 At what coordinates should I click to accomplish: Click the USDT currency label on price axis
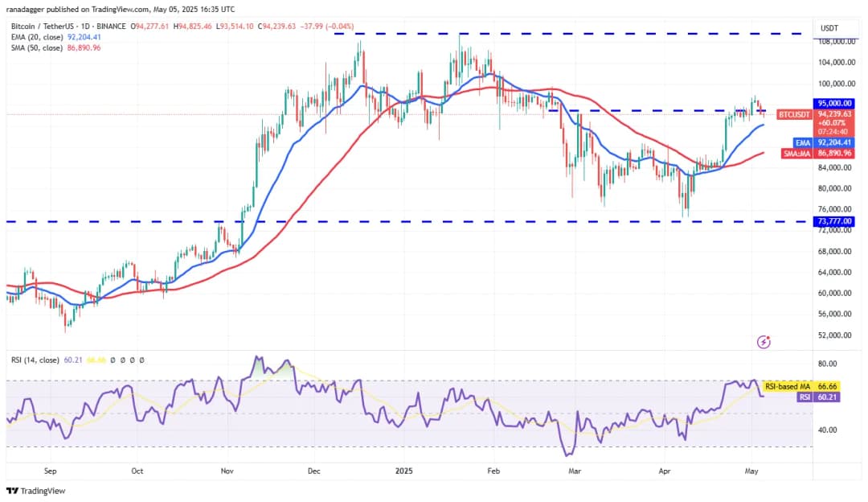tap(829, 28)
